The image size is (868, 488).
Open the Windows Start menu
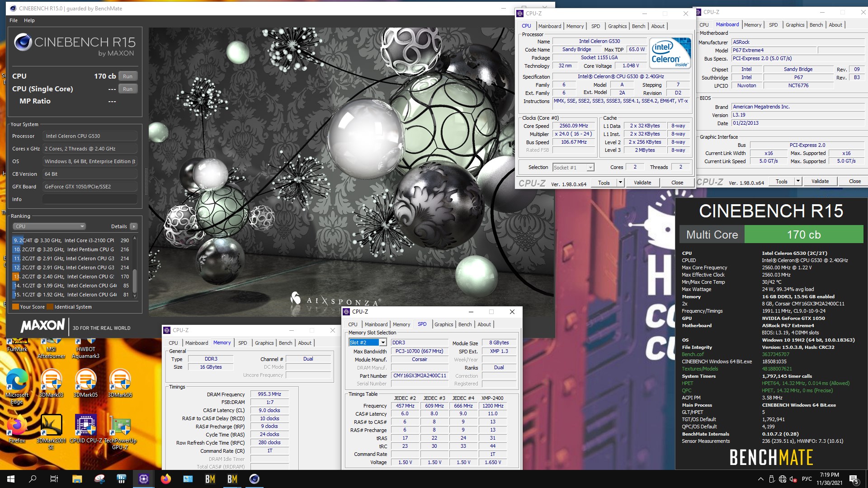click(x=11, y=479)
